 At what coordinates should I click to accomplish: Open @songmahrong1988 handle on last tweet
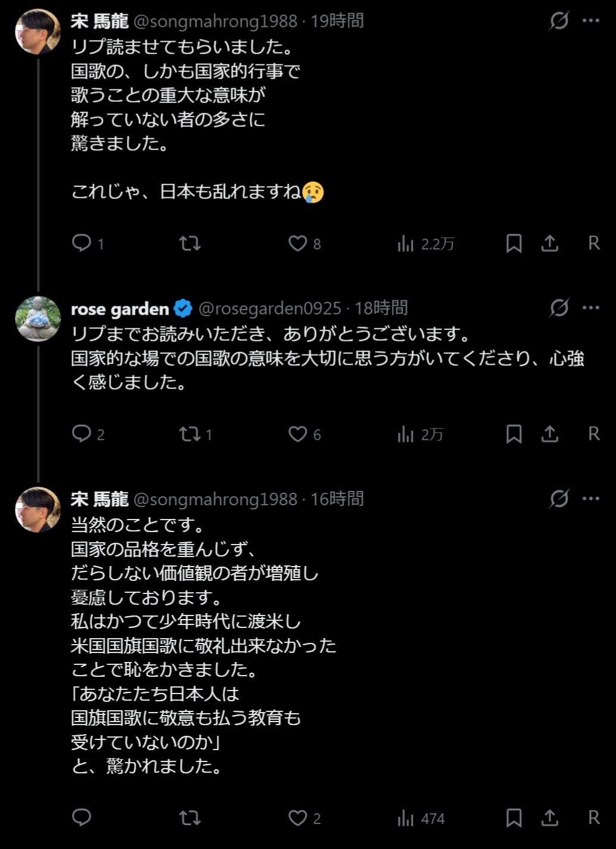(215, 499)
